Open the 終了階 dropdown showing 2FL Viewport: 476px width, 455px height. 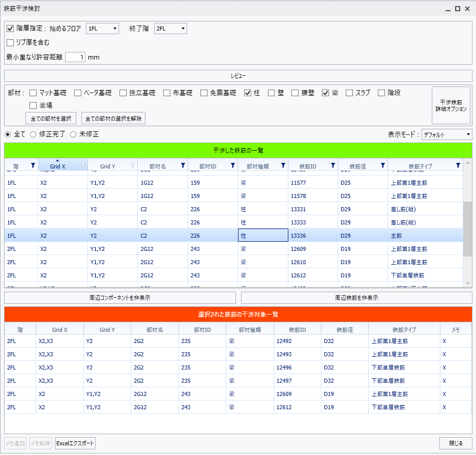[170, 29]
